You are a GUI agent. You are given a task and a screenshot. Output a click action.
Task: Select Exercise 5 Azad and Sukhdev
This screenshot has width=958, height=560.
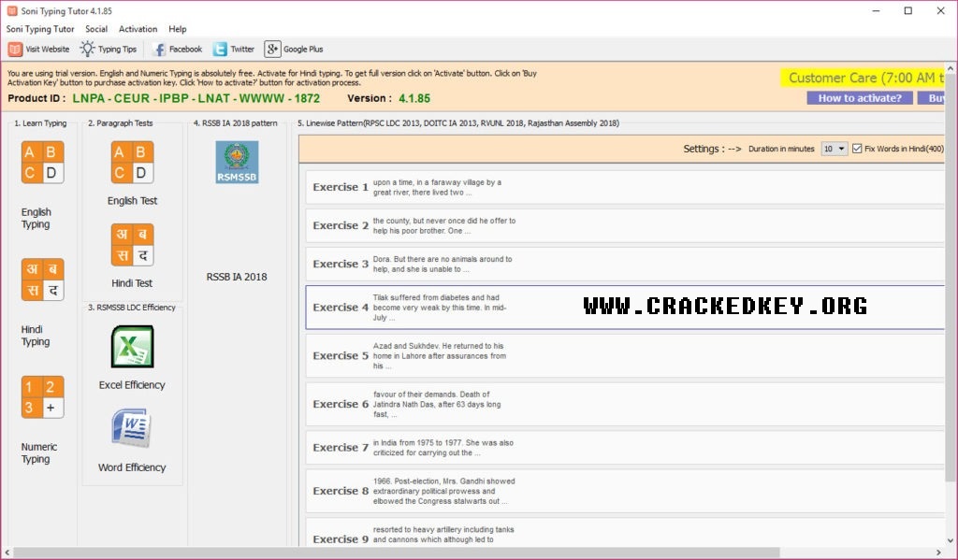tap(625, 355)
